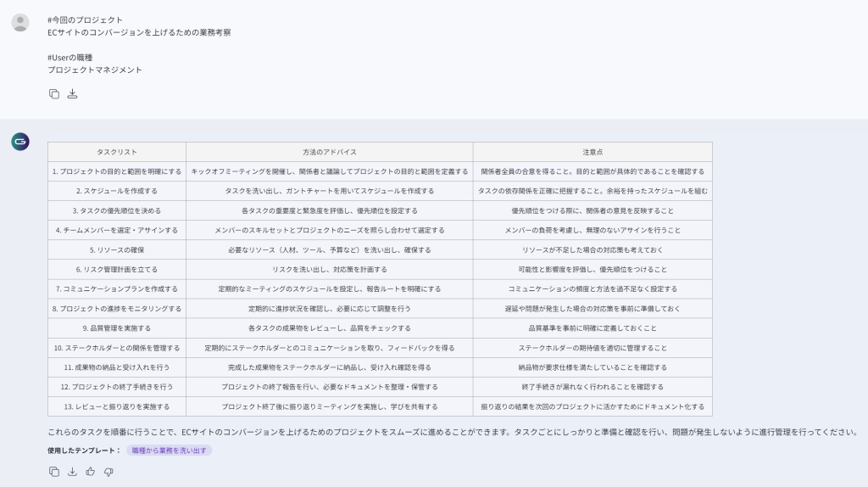Copy the AI response below the table
Image resolution: width=868 pixels, height=487 pixels.
[54, 472]
